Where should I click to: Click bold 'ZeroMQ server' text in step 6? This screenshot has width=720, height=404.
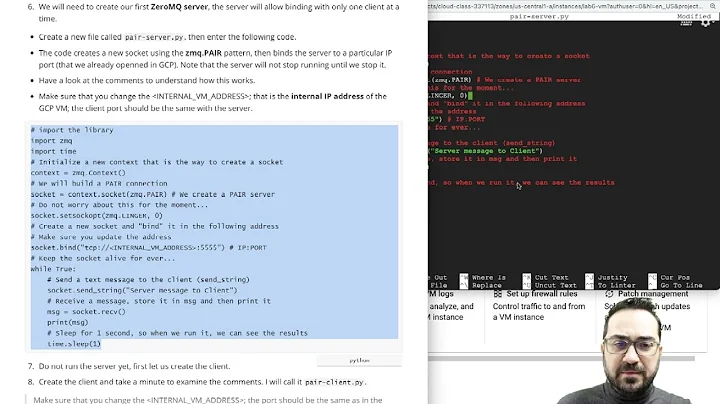click(x=179, y=7)
